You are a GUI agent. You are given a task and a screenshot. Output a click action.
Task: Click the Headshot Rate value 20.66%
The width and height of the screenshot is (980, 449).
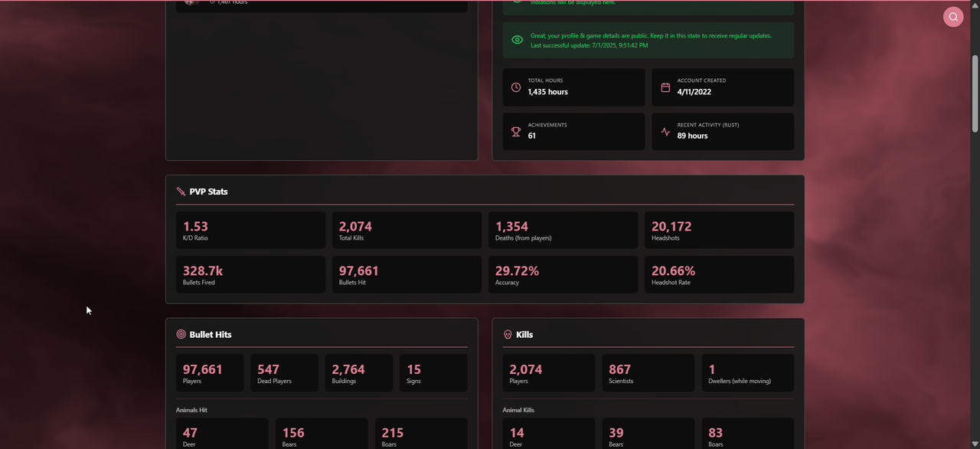673,270
